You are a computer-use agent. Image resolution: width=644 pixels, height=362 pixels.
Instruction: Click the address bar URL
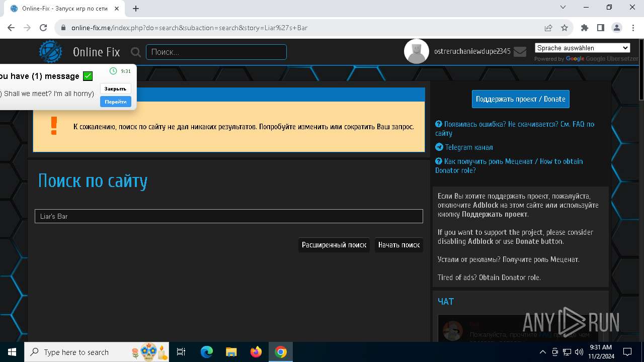point(189,28)
